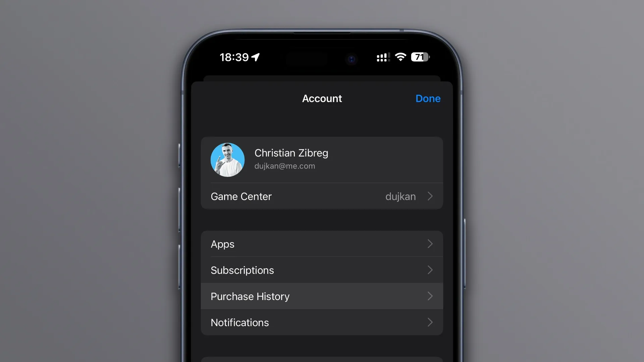Expand the Subscriptions section chevron

pyautogui.click(x=429, y=270)
